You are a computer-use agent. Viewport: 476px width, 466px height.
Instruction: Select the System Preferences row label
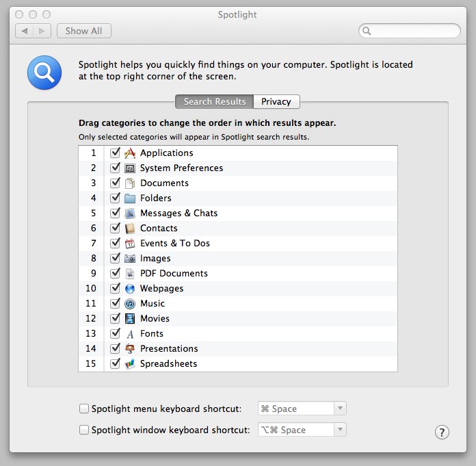click(x=181, y=168)
